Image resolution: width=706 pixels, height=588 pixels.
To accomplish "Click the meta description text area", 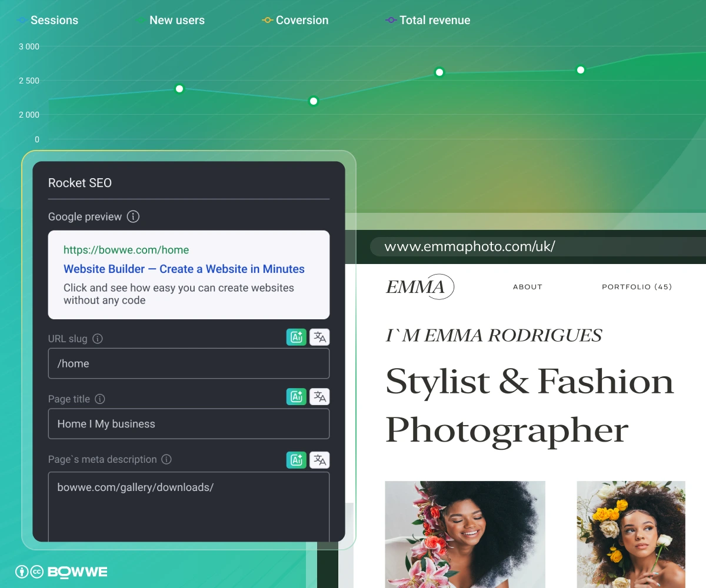I will pos(189,506).
